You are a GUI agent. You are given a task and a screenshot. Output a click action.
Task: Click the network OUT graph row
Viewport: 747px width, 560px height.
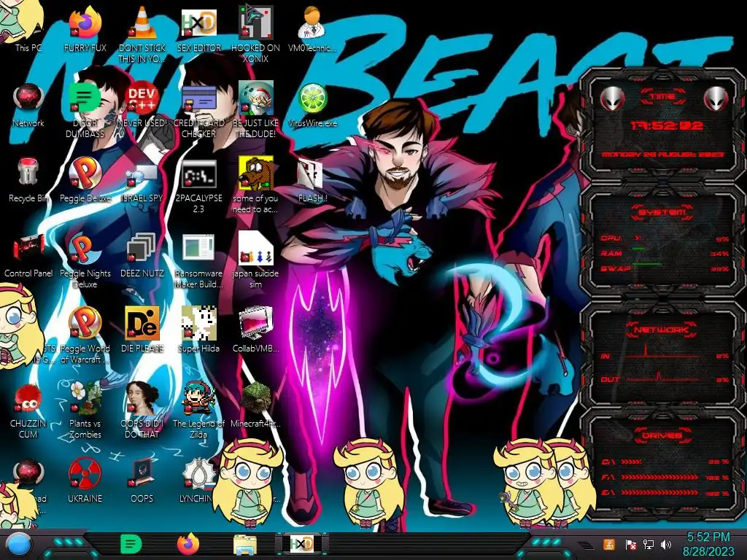[x=665, y=377]
